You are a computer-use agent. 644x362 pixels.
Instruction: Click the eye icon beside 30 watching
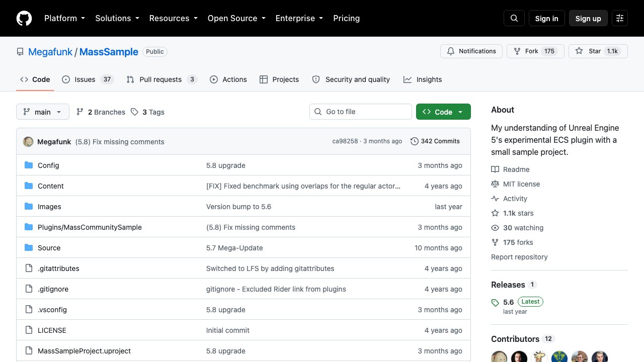(495, 228)
